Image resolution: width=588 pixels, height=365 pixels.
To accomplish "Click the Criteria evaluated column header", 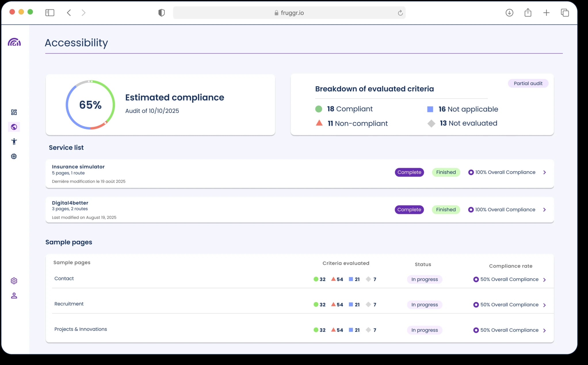I will (x=346, y=263).
